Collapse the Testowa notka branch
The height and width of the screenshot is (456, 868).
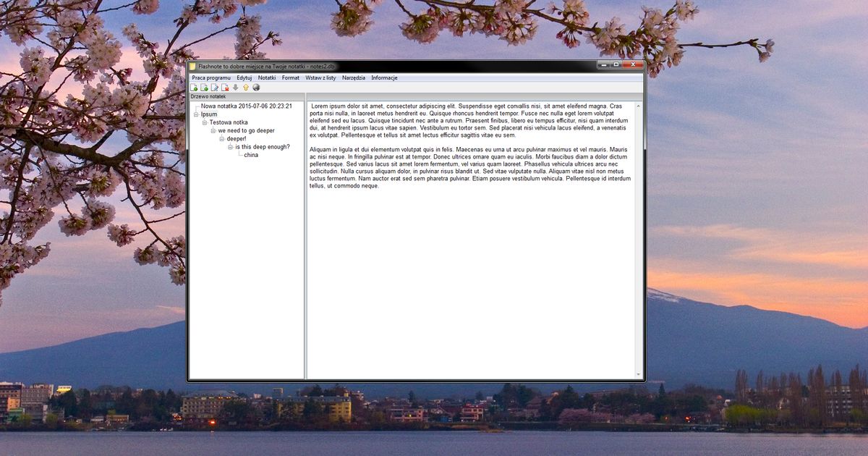click(205, 122)
